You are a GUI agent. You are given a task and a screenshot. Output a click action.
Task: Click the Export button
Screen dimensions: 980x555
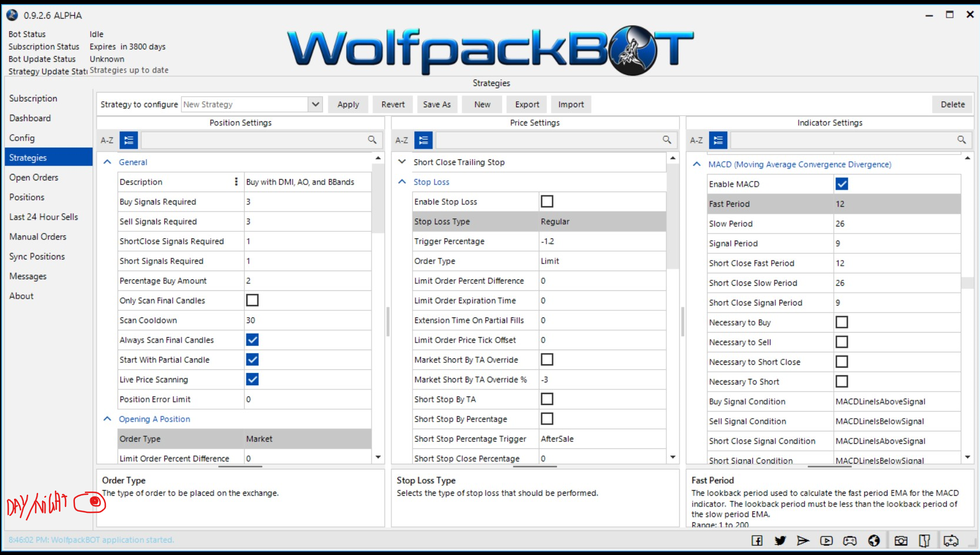527,104
